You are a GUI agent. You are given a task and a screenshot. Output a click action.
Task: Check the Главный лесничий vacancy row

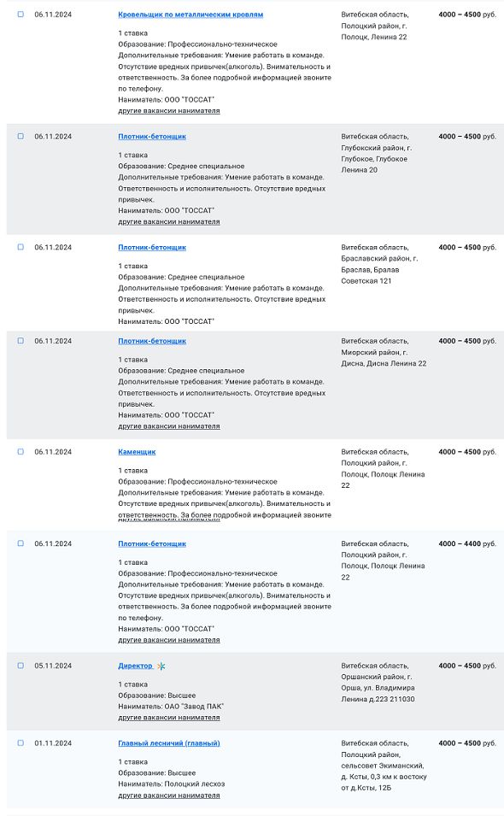(21, 744)
